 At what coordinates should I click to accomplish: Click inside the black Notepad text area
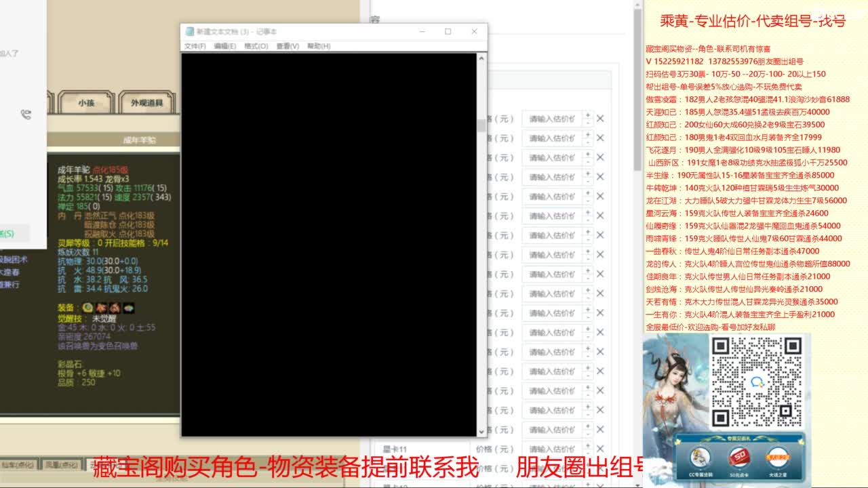(329, 244)
